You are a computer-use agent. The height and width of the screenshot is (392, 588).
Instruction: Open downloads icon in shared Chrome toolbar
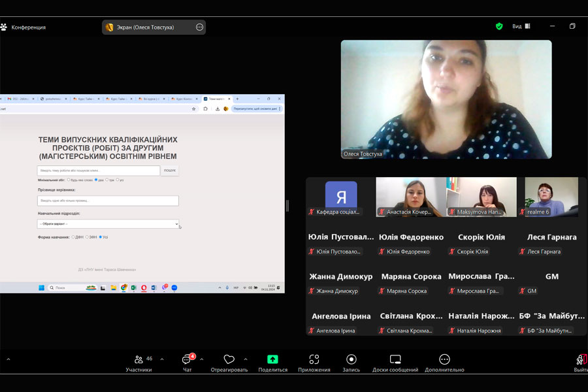click(x=218, y=109)
